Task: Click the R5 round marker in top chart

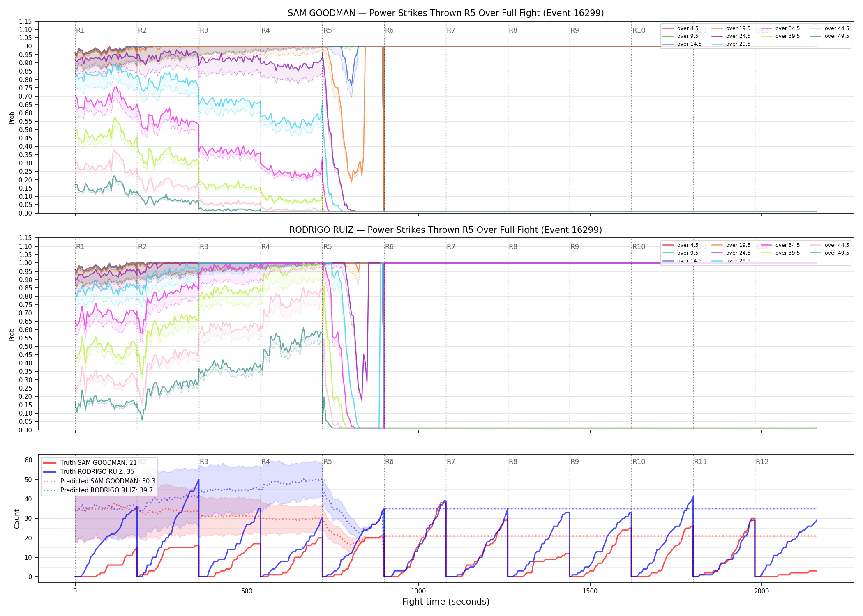Action: 328,30
